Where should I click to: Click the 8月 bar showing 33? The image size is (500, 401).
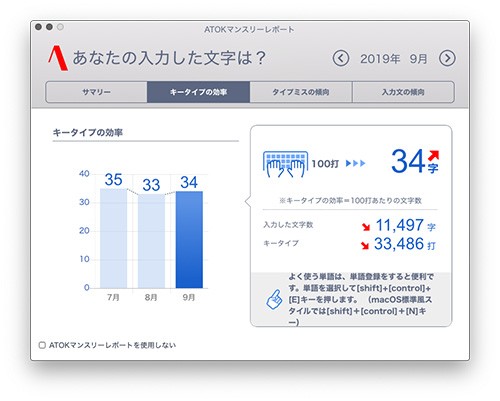151,241
